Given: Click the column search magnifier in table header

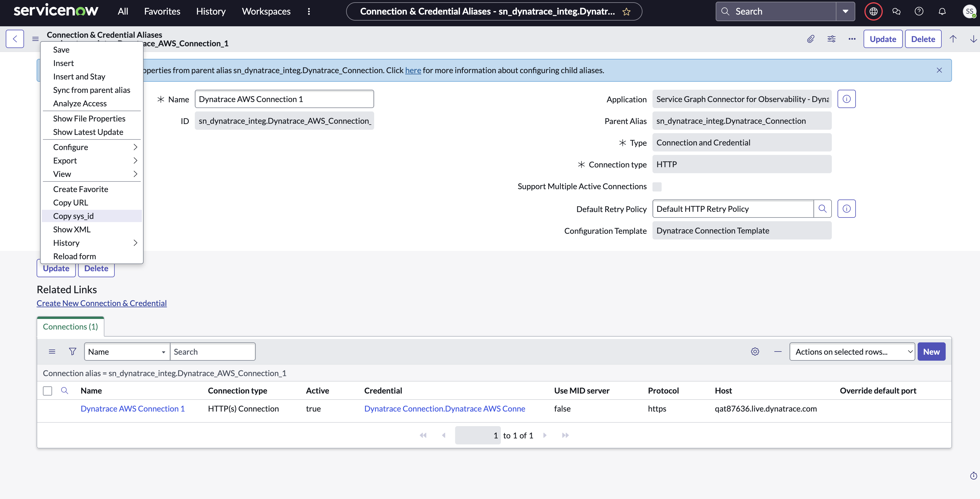Looking at the screenshot, I should [65, 391].
